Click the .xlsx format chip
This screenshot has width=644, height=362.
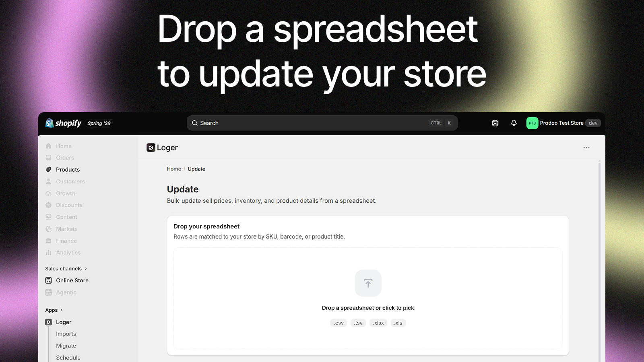click(x=378, y=323)
